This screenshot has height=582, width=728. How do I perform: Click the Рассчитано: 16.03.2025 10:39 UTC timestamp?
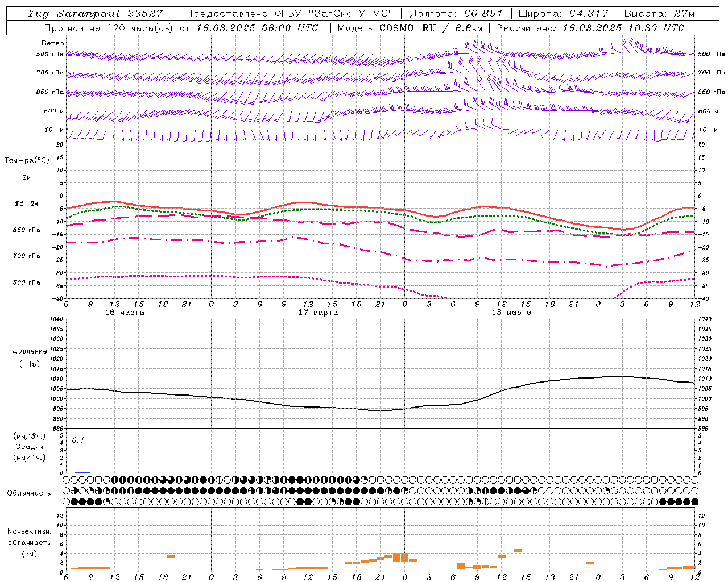tap(590, 28)
